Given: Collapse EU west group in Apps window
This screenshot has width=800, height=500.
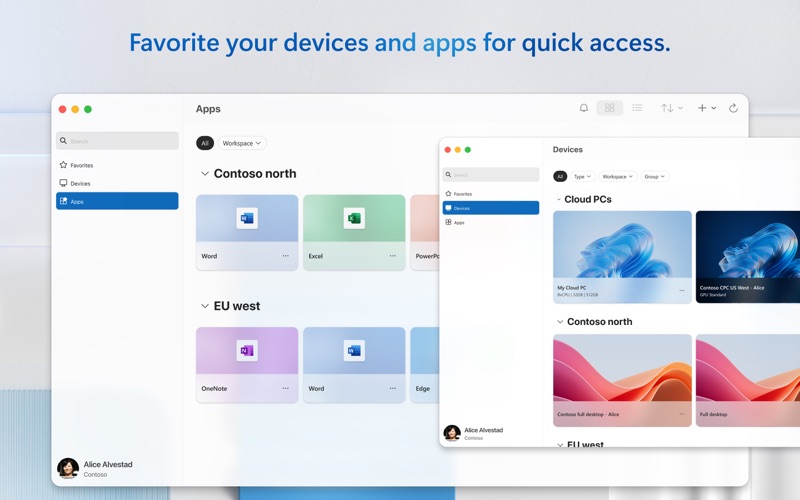Looking at the screenshot, I should tap(205, 306).
